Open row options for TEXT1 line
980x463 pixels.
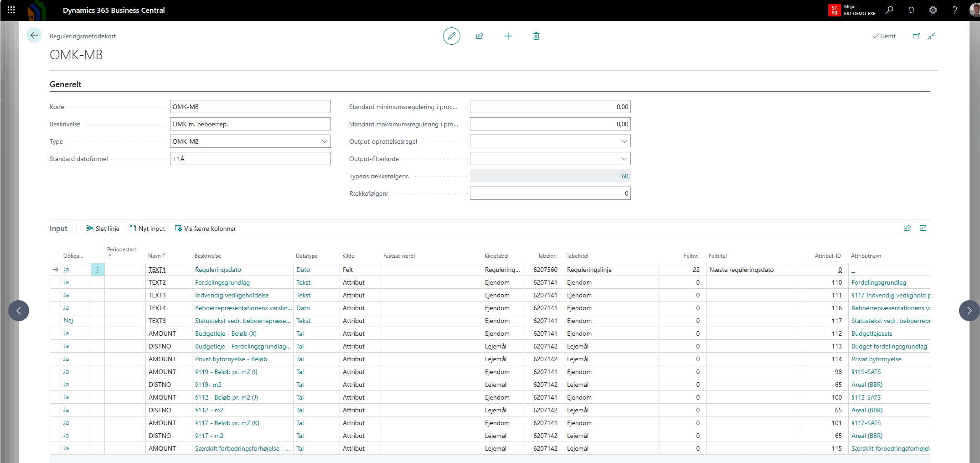click(x=98, y=270)
